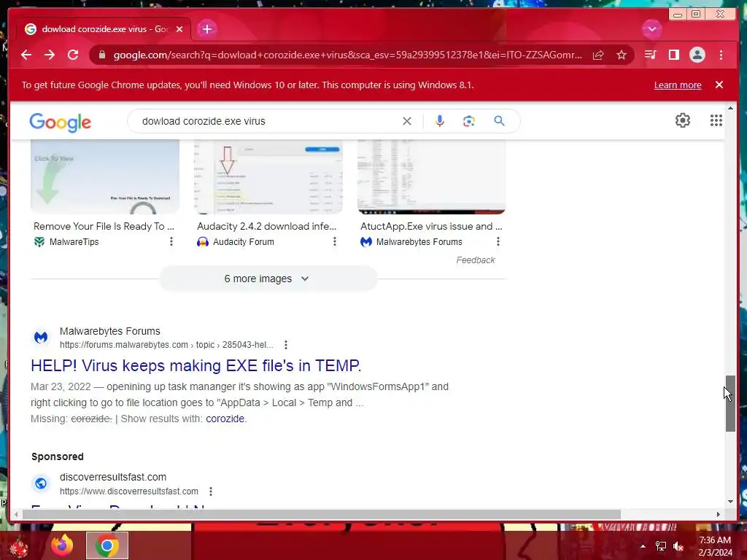The width and height of the screenshot is (747, 560).
Task: Close the dowload corozide.exe virus tab
Action: pos(179,29)
